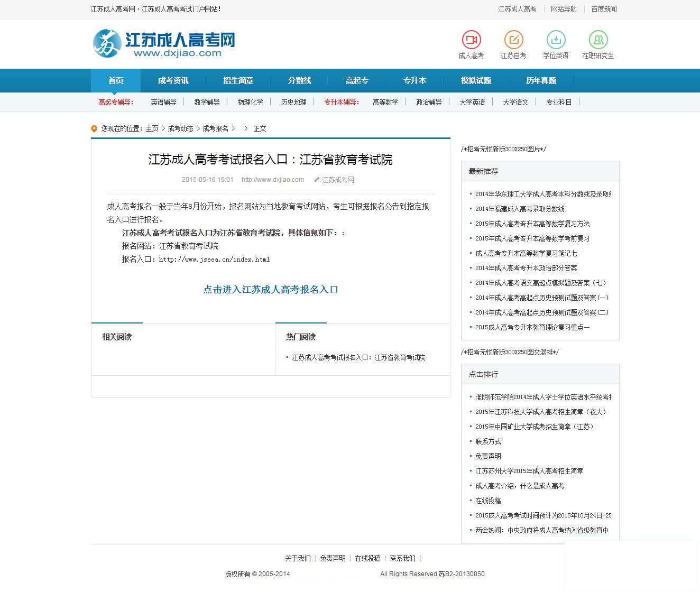
Task: Click footer 免责声明 link
Action: [333, 558]
